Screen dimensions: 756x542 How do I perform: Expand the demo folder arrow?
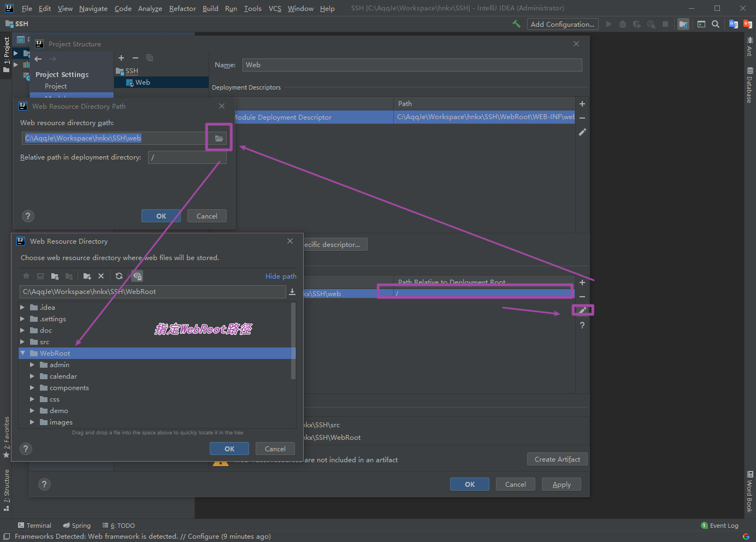[32, 411]
